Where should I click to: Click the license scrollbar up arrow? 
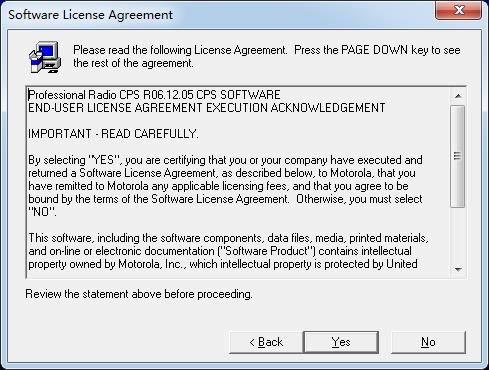pyautogui.click(x=458, y=96)
